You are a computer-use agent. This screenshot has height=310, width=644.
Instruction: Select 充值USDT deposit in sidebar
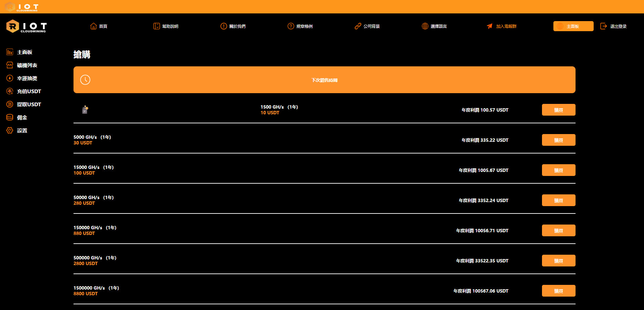pos(29,91)
